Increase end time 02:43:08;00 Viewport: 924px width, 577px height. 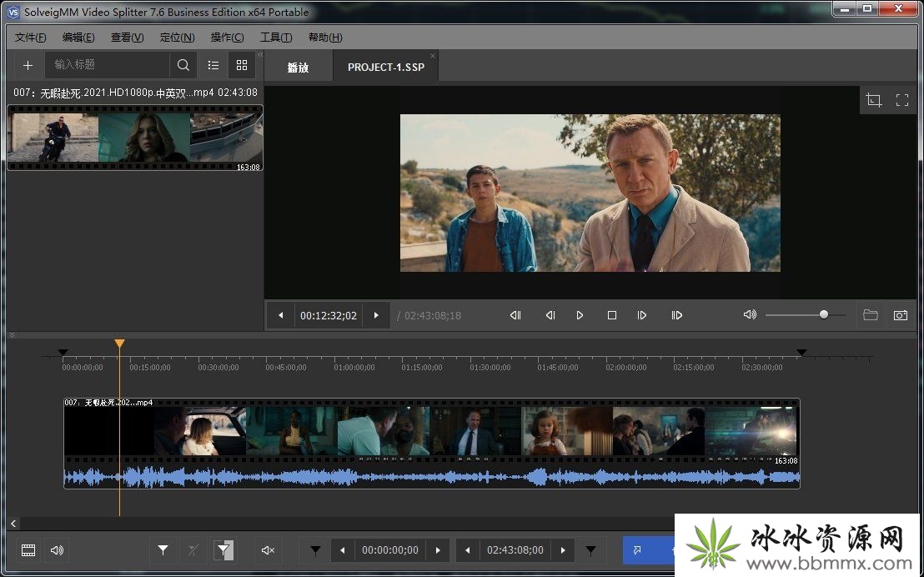point(563,550)
